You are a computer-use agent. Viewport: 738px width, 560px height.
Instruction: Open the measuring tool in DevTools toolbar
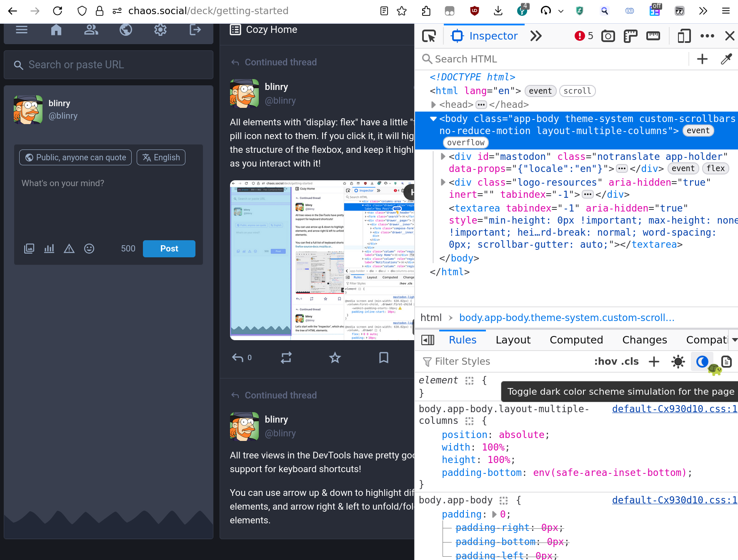pyautogui.click(x=653, y=36)
